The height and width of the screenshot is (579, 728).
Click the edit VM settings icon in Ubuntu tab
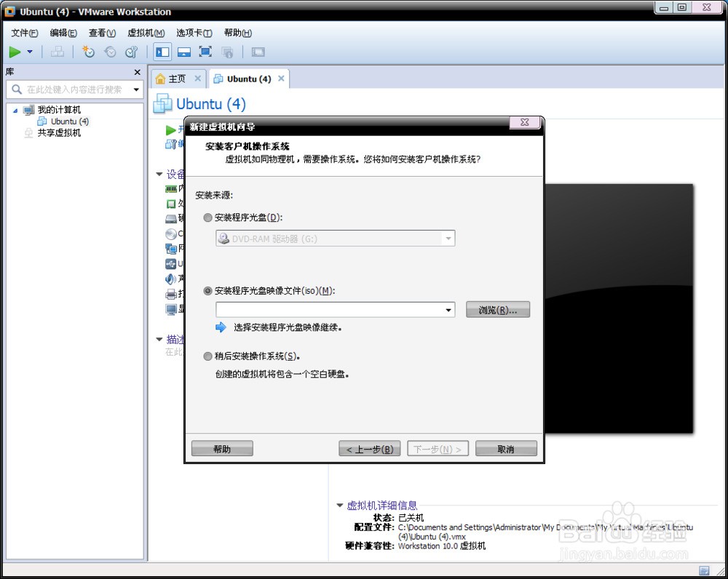click(171, 144)
